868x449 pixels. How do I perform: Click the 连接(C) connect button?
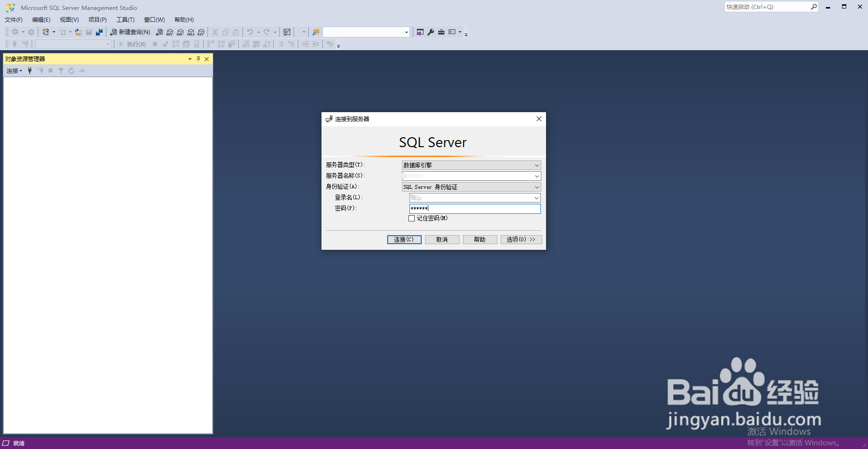(x=404, y=239)
